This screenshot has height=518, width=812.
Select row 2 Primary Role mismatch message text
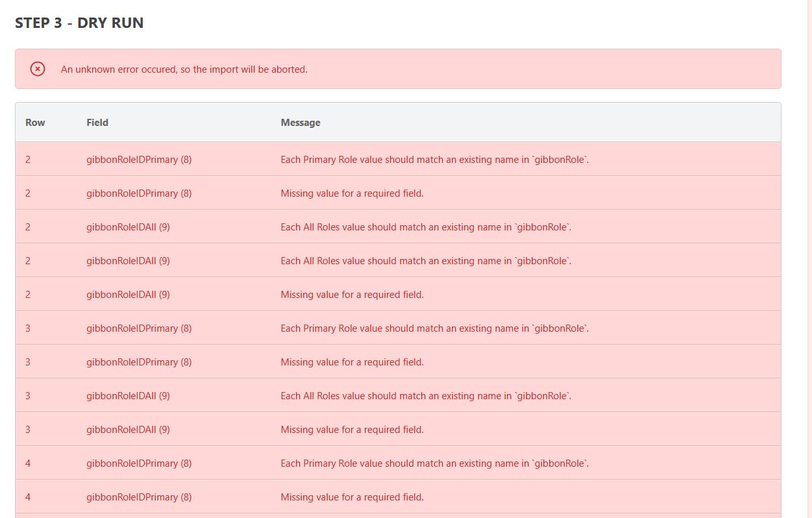pos(435,159)
